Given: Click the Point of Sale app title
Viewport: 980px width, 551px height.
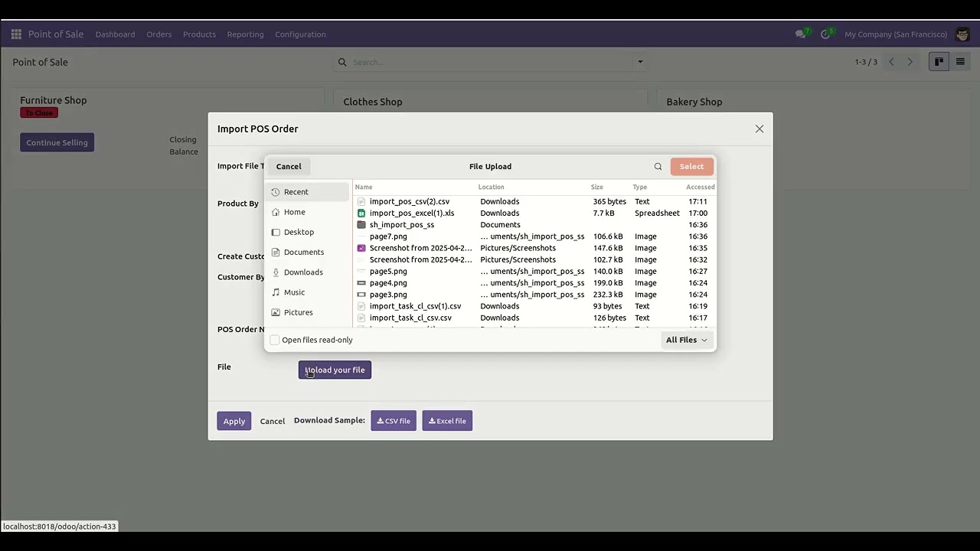Looking at the screenshot, I should pos(56,34).
